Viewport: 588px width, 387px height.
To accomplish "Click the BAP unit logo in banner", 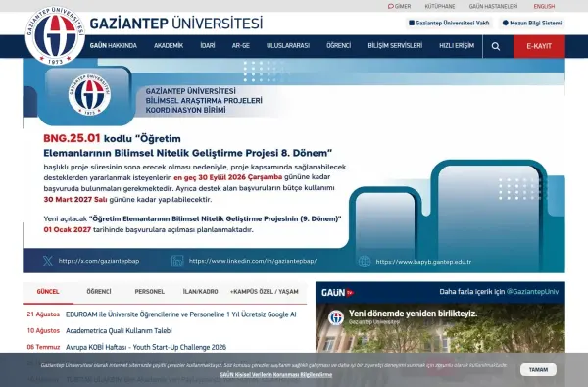I will tap(89, 94).
